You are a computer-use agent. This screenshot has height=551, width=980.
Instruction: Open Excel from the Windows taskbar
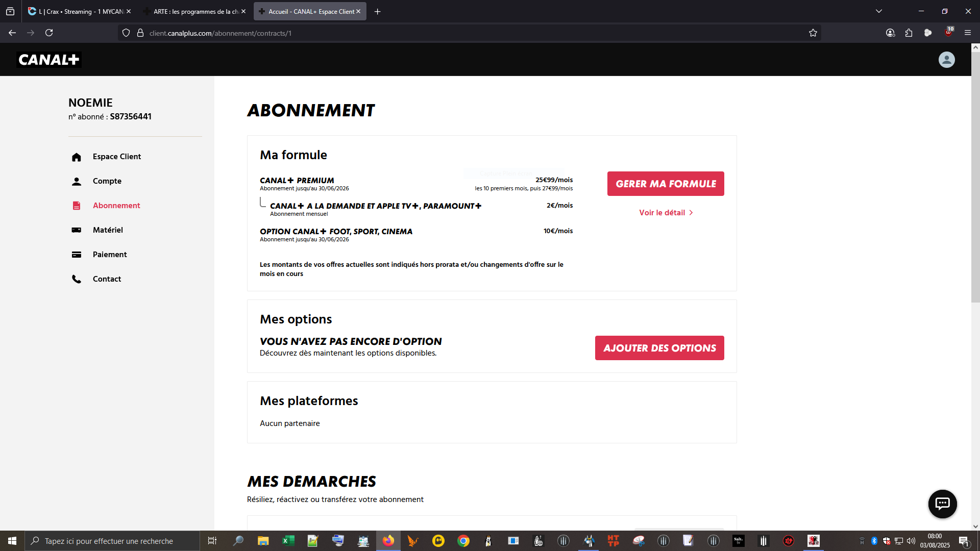288,541
